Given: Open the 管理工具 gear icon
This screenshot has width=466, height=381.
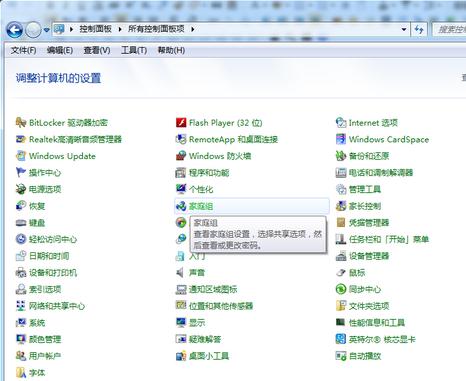Looking at the screenshot, I should [x=341, y=189].
